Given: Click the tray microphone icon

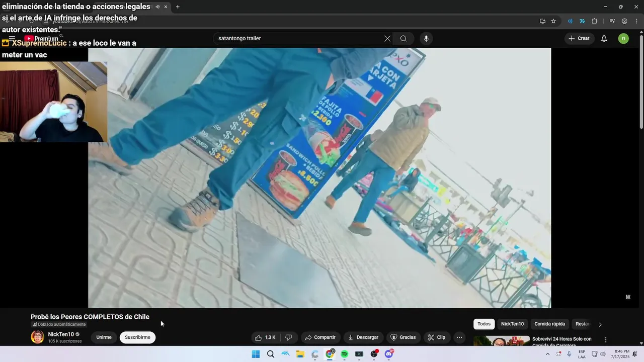Looking at the screenshot, I should point(569,354).
